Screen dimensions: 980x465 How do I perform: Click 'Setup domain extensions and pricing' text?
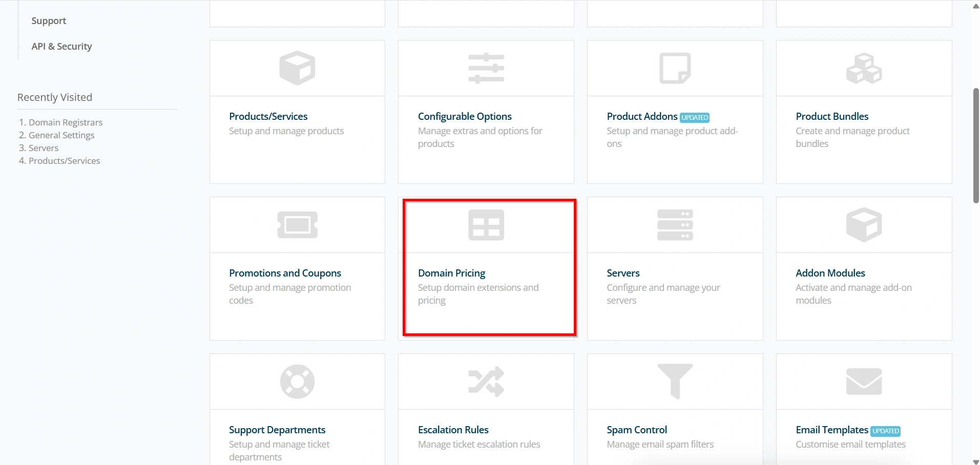point(478,294)
